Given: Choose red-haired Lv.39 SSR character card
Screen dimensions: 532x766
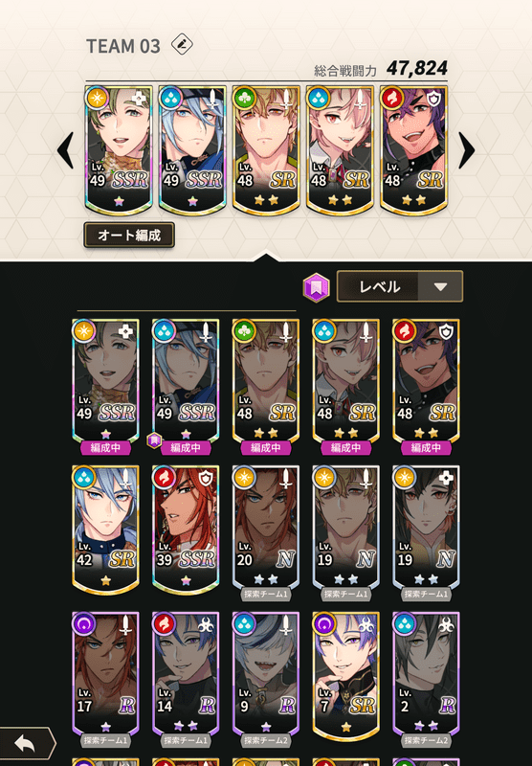Looking at the screenshot, I should (x=186, y=530).
